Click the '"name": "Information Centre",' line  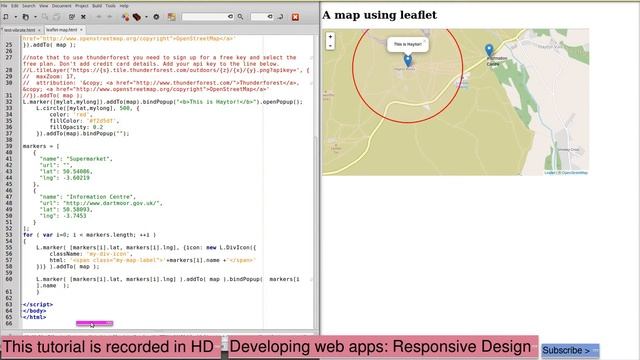(88, 197)
